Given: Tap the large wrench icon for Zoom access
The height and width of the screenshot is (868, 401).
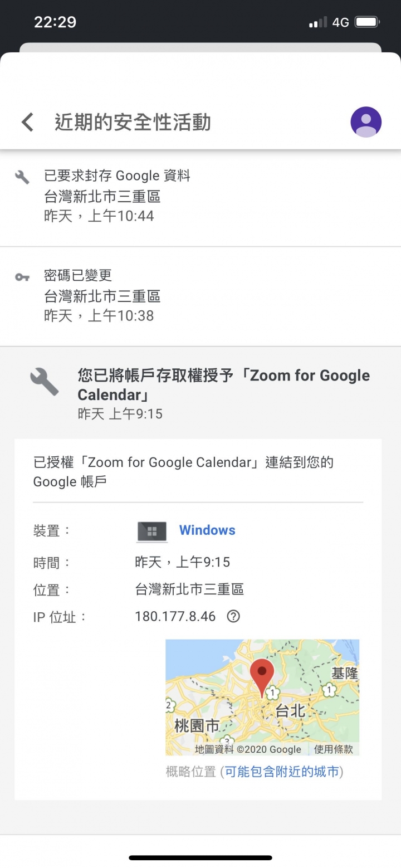Looking at the screenshot, I should click(x=44, y=382).
